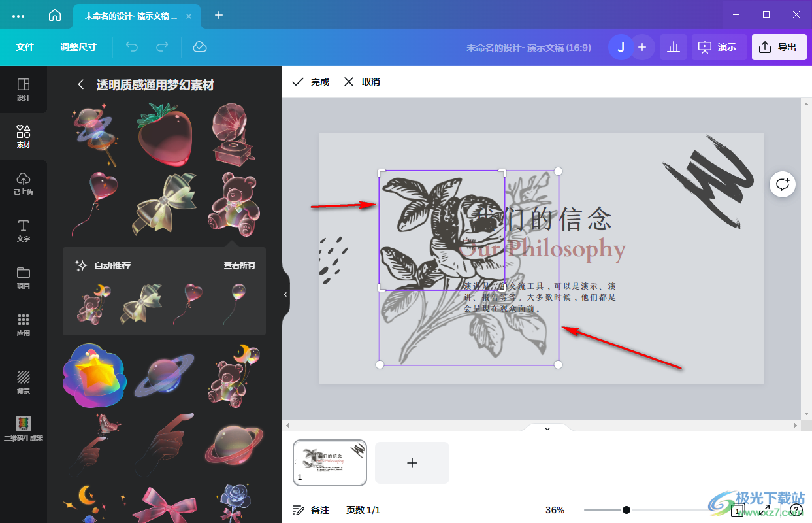
Task: Click the 自动推荐 sparkle icon
Action: pyautogui.click(x=81, y=265)
